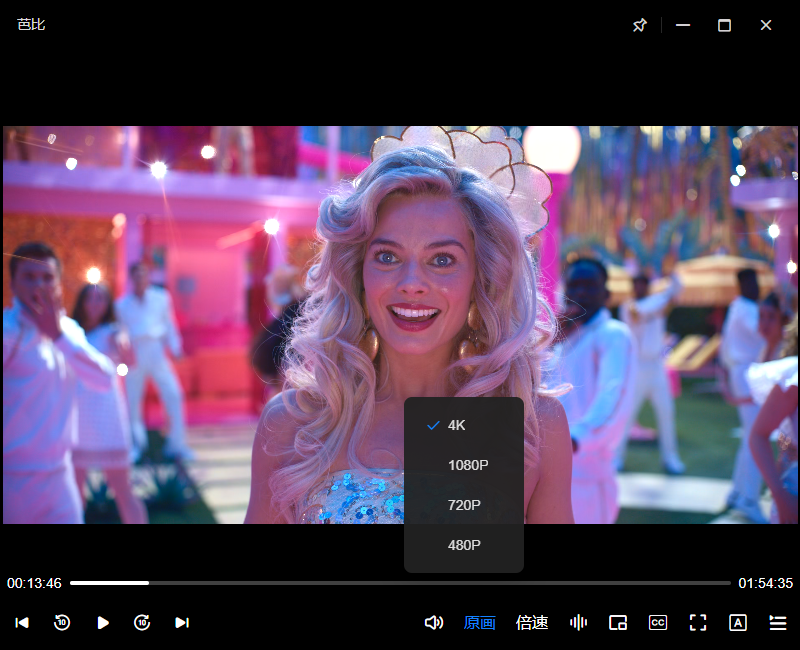This screenshot has height=650, width=800.
Task: Open the playlist icon
Action: 778,623
